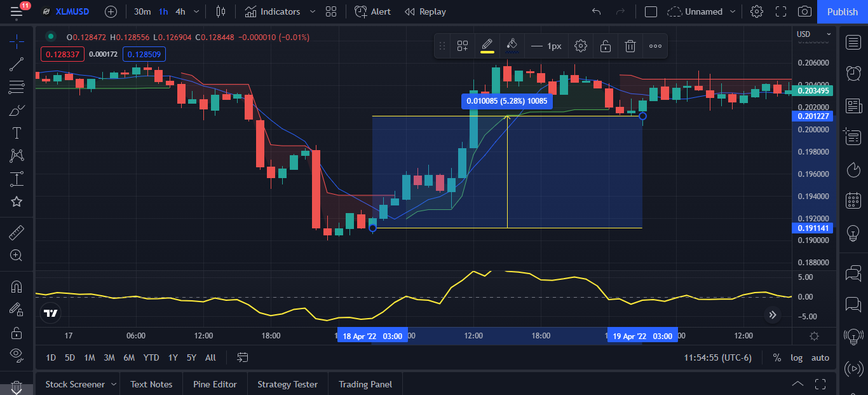The image size is (868, 395).
Task: Create an Alert
Action: click(373, 11)
